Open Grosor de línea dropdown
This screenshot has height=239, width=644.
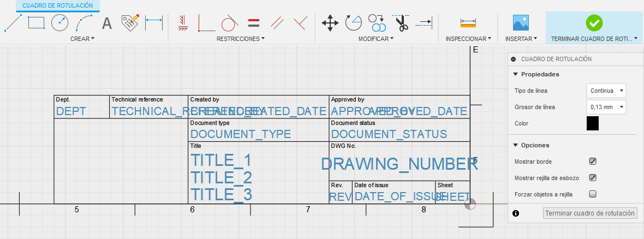pos(606,107)
